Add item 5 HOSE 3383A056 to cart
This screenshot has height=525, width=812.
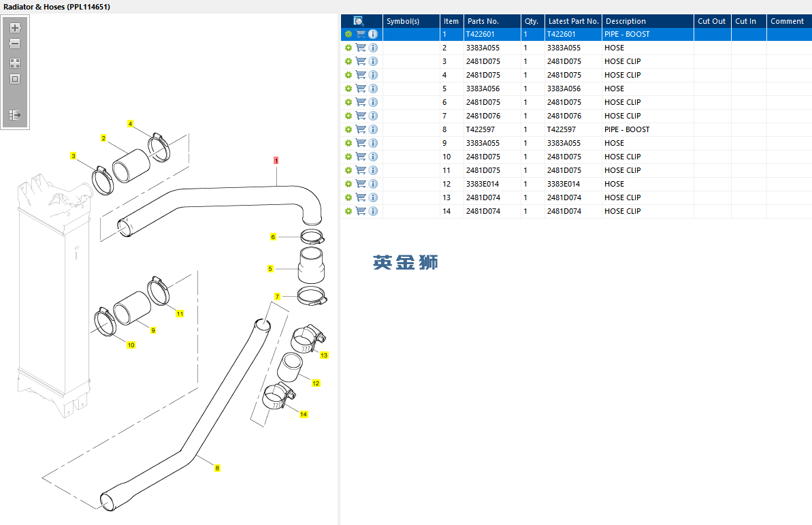click(361, 89)
